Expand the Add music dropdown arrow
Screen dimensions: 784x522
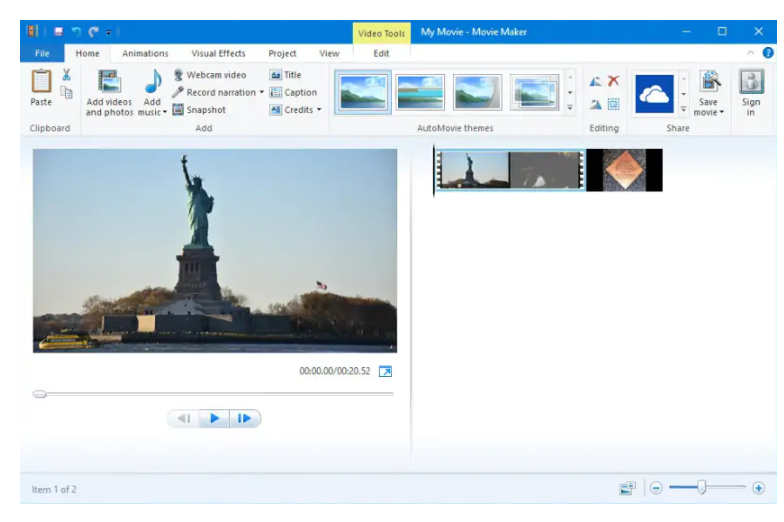tap(166, 112)
